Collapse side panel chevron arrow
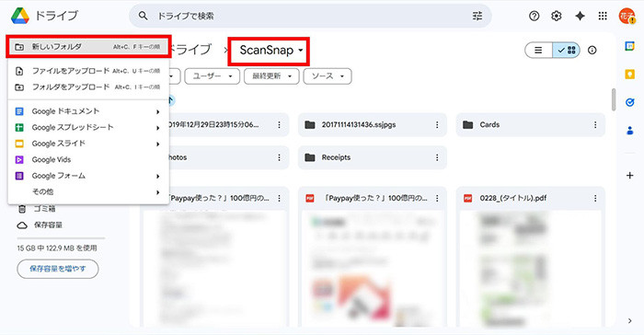Screen dimensions: 644x335 (x=630, y=320)
